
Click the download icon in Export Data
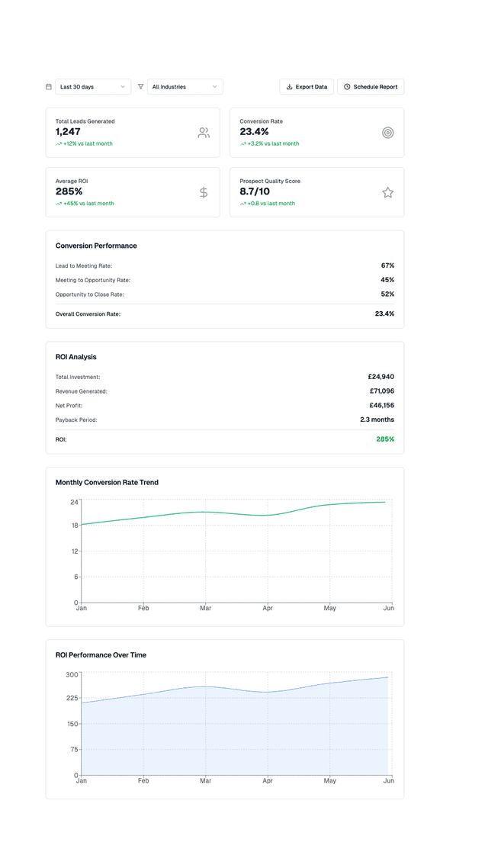290,87
